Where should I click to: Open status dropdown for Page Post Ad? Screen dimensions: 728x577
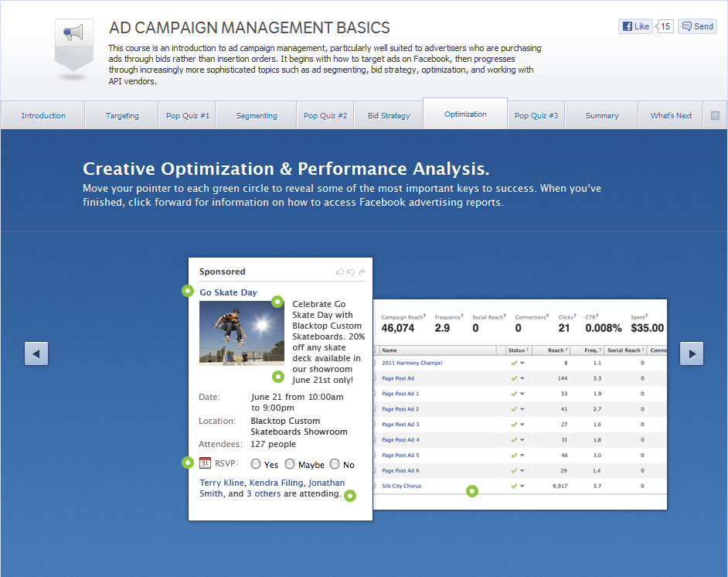(522, 379)
